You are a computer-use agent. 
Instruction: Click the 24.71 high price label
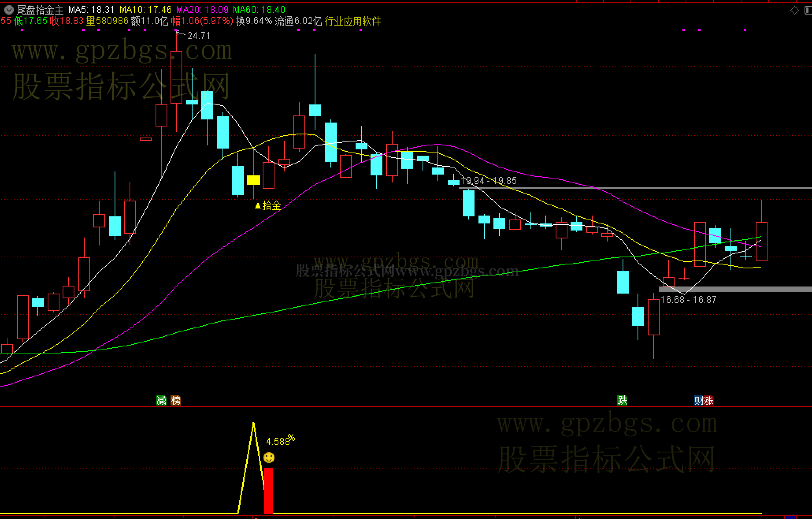pyautogui.click(x=199, y=36)
